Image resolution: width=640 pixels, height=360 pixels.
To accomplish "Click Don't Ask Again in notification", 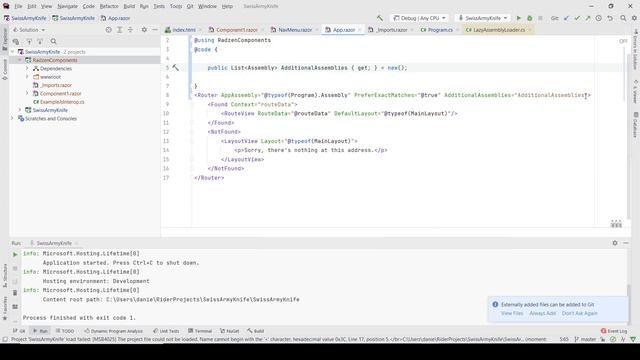I will click(580, 313).
